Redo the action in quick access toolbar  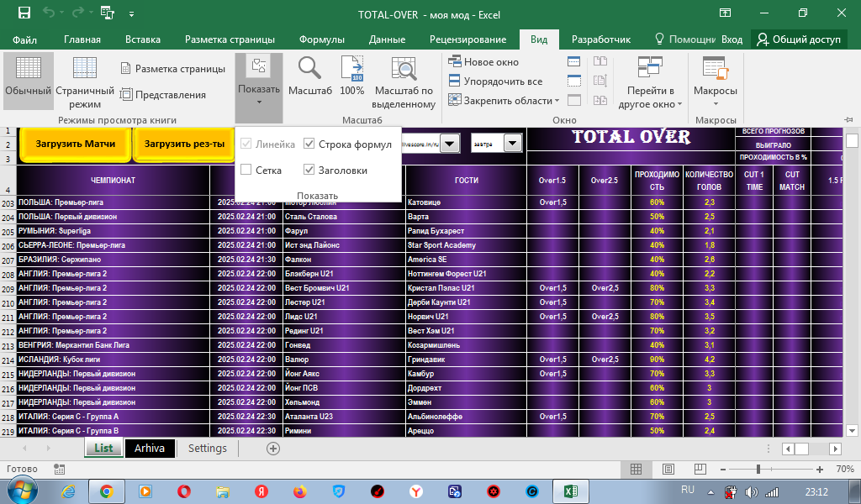tap(78, 13)
